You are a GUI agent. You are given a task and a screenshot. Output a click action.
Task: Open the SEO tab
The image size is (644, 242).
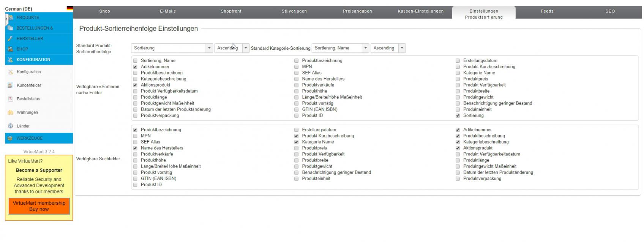pyautogui.click(x=610, y=11)
